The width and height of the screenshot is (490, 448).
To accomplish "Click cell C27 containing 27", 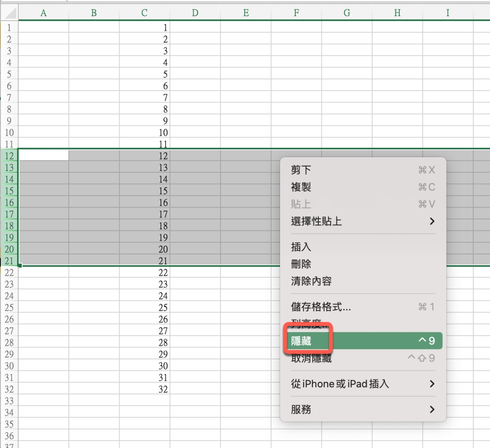I will (145, 331).
